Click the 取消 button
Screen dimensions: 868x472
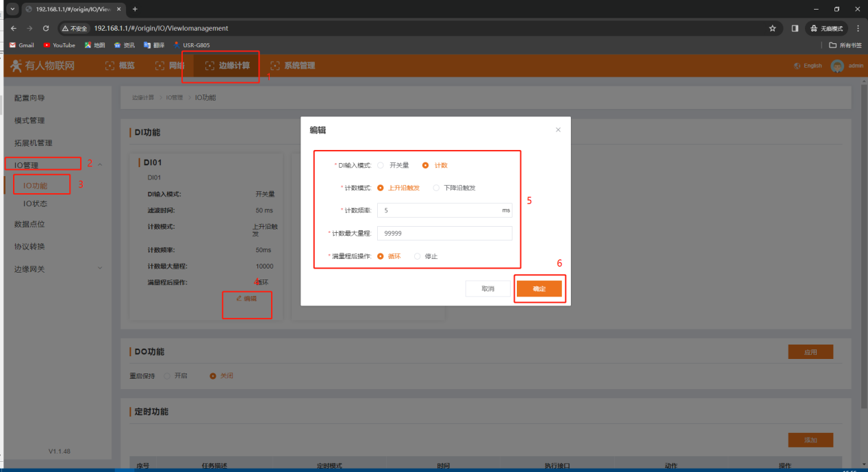pos(487,289)
